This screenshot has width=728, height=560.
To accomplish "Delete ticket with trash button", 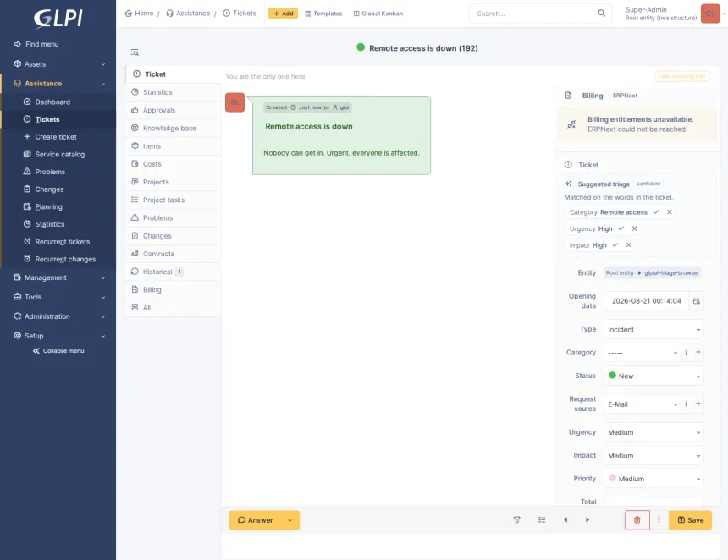I will pos(637,520).
